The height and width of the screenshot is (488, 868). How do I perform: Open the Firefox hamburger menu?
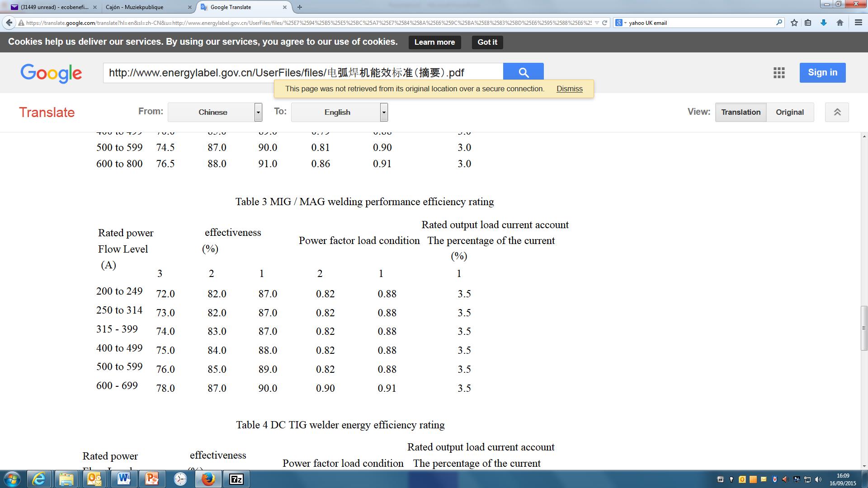click(858, 23)
